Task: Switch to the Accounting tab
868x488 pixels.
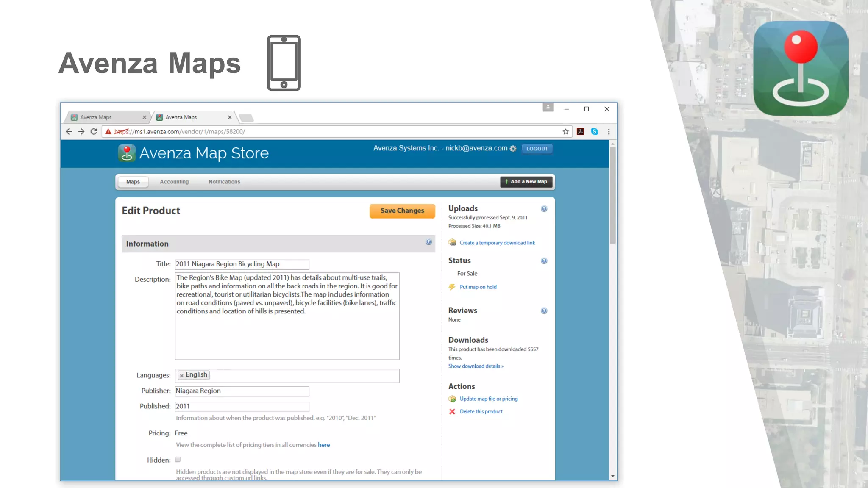Action: [174, 182]
